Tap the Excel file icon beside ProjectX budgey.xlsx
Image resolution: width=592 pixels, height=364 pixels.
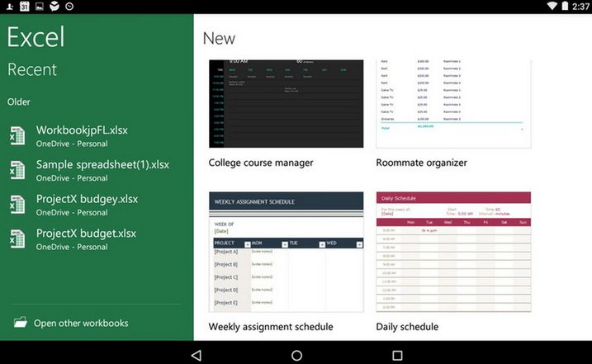[x=17, y=205]
